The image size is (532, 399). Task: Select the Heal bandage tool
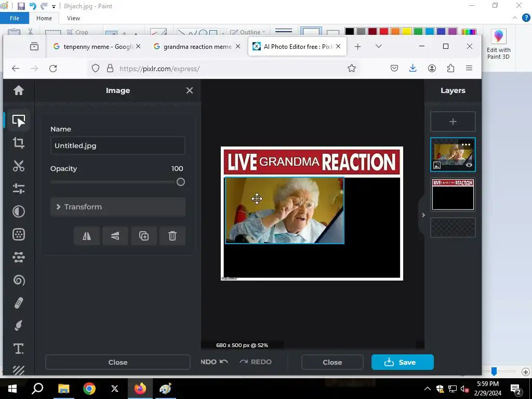pyautogui.click(x=19, y=303)
